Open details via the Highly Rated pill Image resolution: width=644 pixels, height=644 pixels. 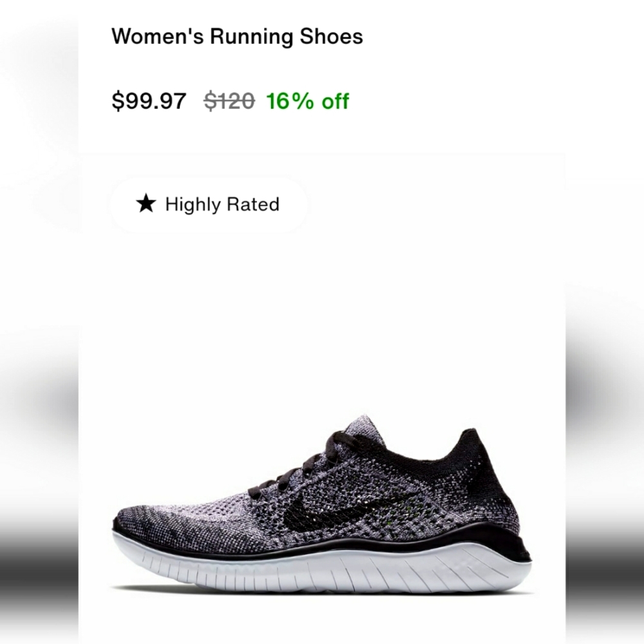[x=207, y=204]
